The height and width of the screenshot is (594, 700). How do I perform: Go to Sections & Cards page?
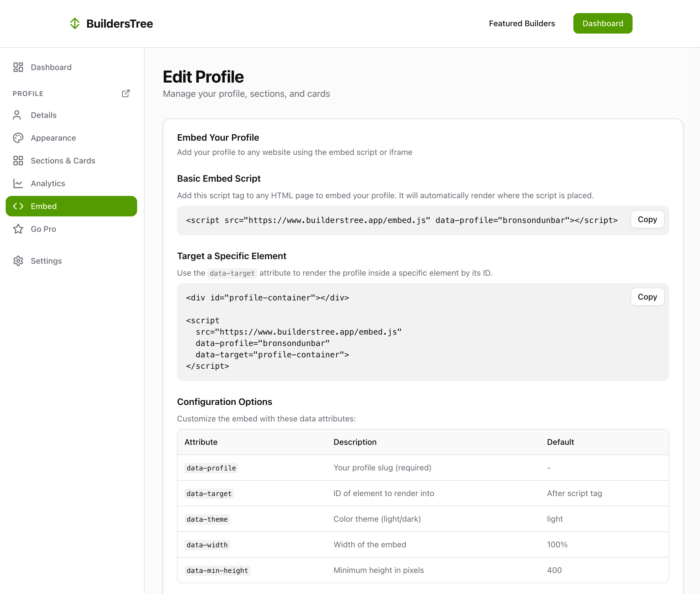[x=63, y=161]
